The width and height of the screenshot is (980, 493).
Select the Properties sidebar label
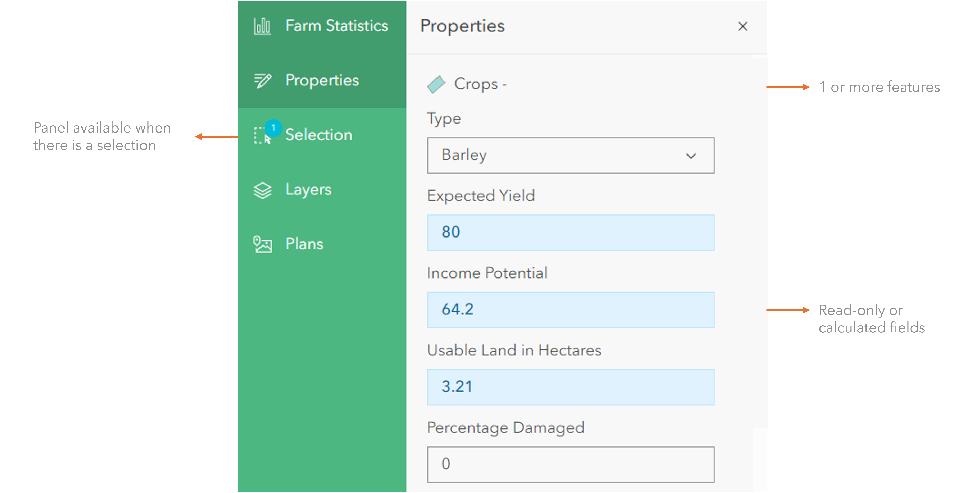point(322,80)
